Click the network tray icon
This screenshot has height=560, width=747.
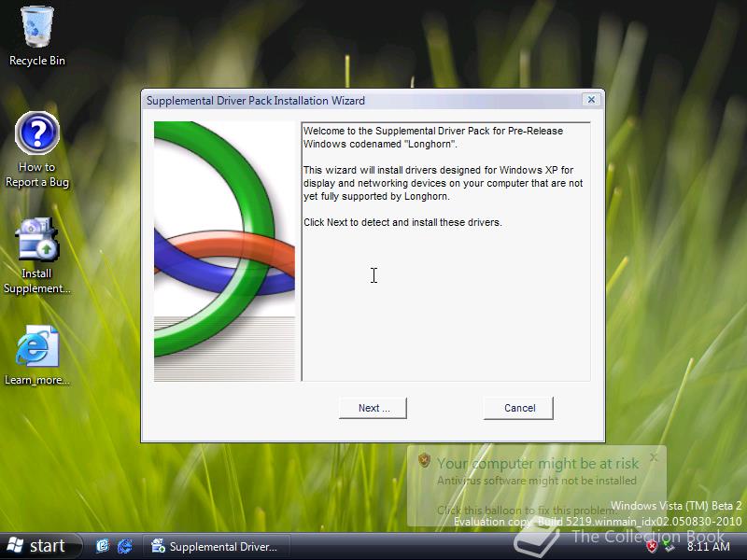click(669, 546)
